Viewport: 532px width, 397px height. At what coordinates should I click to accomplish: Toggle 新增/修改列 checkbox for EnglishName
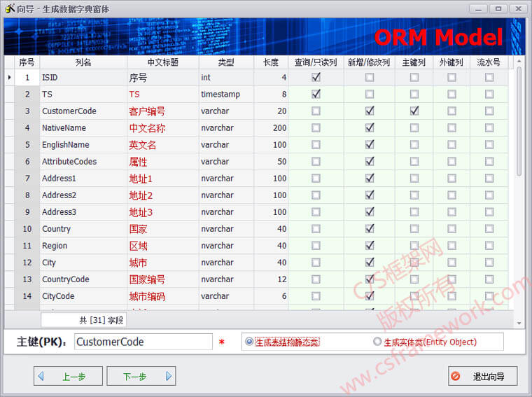370,144
